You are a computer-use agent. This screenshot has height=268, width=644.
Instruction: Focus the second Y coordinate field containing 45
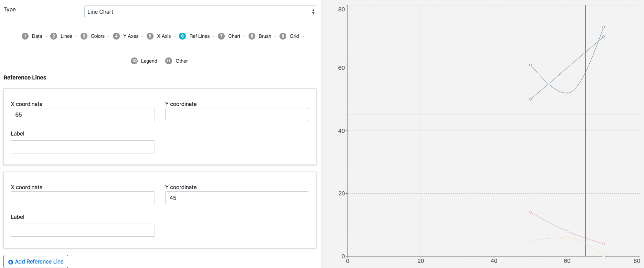point(237,198)
